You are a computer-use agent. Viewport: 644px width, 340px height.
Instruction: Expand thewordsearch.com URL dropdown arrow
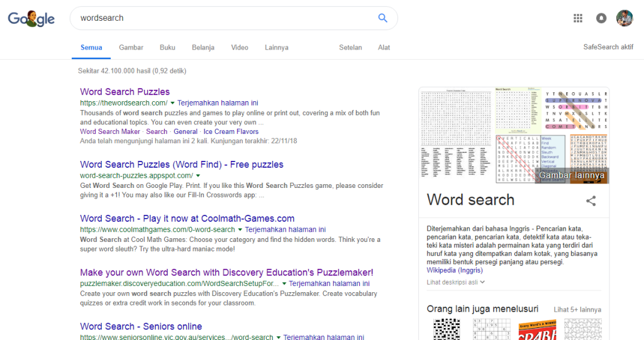pos(173,103)
